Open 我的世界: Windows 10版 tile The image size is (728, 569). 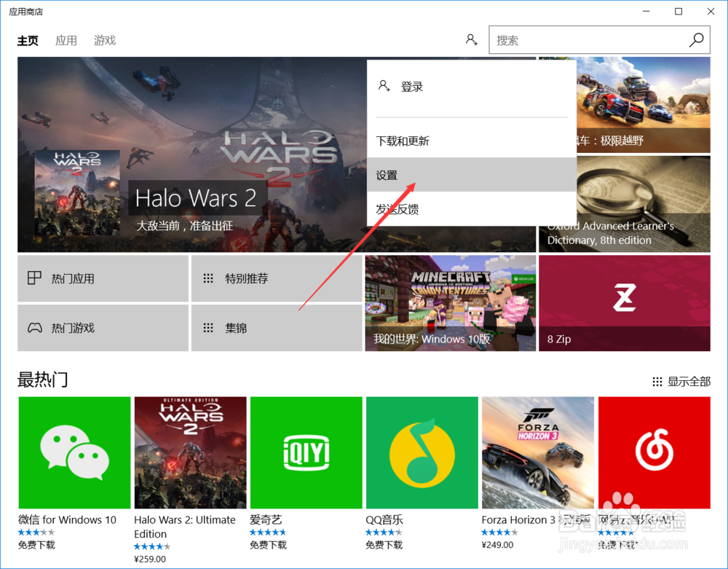pos(451,303)
